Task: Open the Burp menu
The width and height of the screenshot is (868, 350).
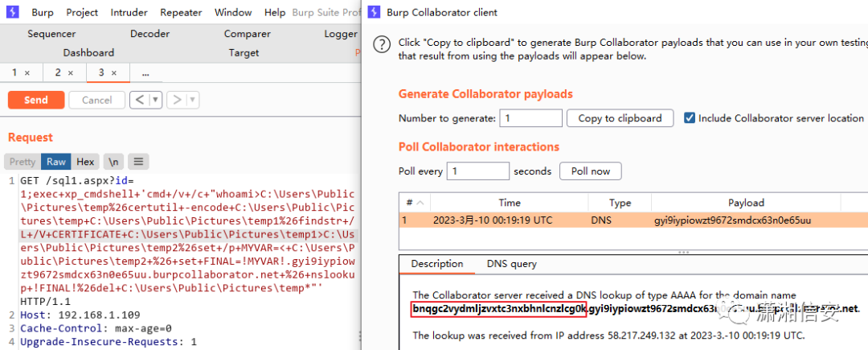Action: (x=43, y=12)
